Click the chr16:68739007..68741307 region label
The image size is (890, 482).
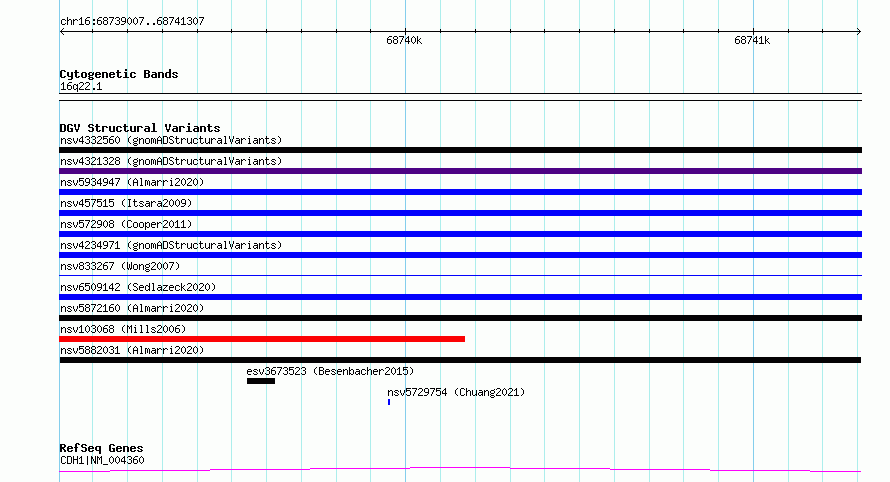[x=132, y=21]
